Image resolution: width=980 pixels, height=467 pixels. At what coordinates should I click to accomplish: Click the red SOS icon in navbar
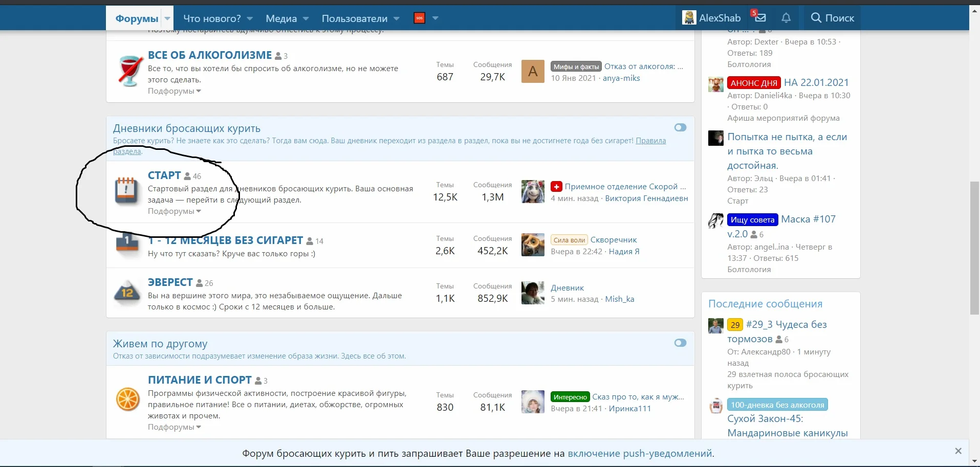coord(419,18)
